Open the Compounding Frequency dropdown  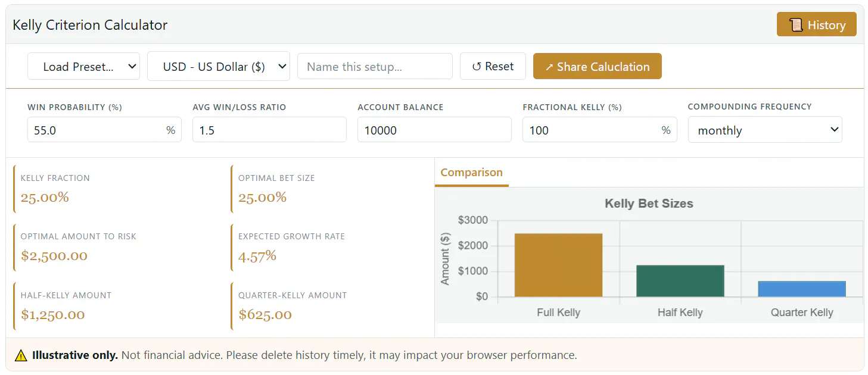click(x=765, y=130)
